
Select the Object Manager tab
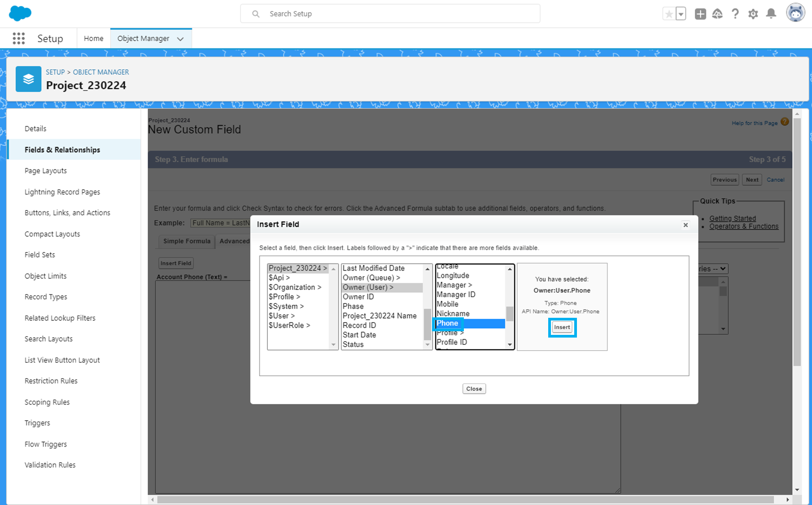[143, 38]
